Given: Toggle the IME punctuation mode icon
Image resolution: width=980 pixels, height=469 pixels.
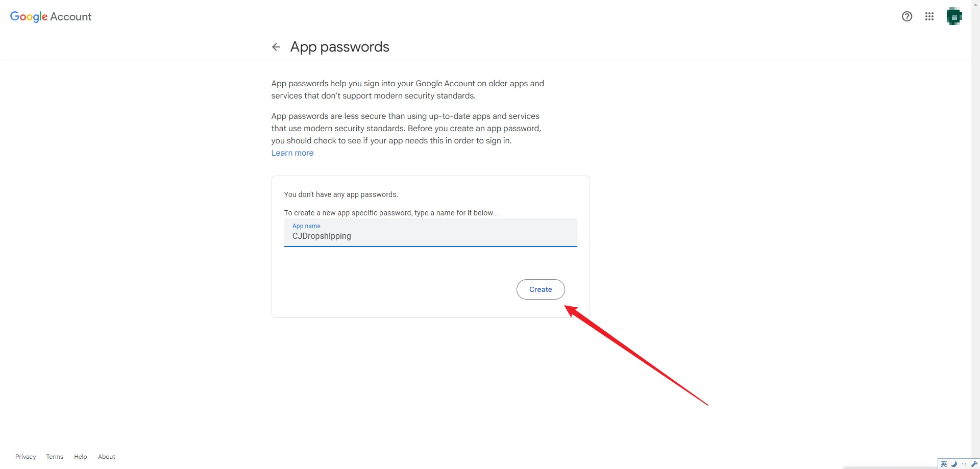Looking at the screenshot, I should [x=964, y=464].
